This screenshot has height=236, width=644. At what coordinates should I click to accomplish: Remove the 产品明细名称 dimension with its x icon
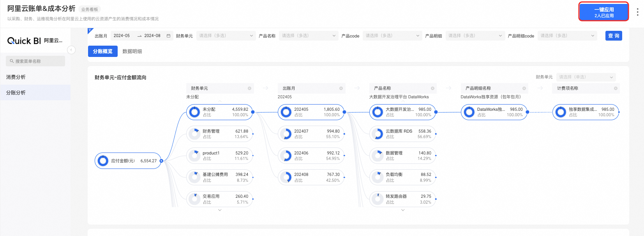pos(524,88)
